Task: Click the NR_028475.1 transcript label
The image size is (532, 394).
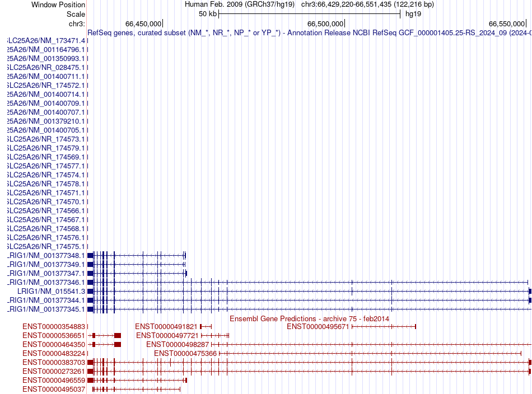Action: tap(46, 68)
